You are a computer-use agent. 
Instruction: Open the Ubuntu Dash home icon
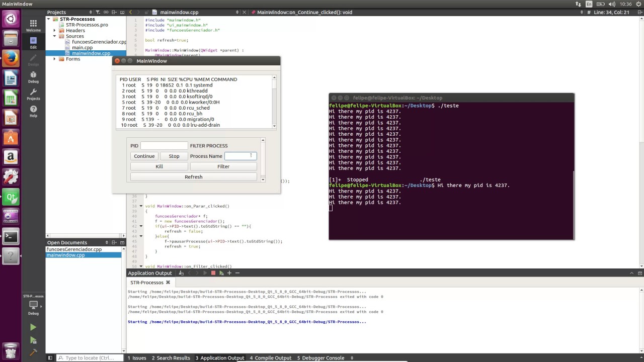point(11,20)
